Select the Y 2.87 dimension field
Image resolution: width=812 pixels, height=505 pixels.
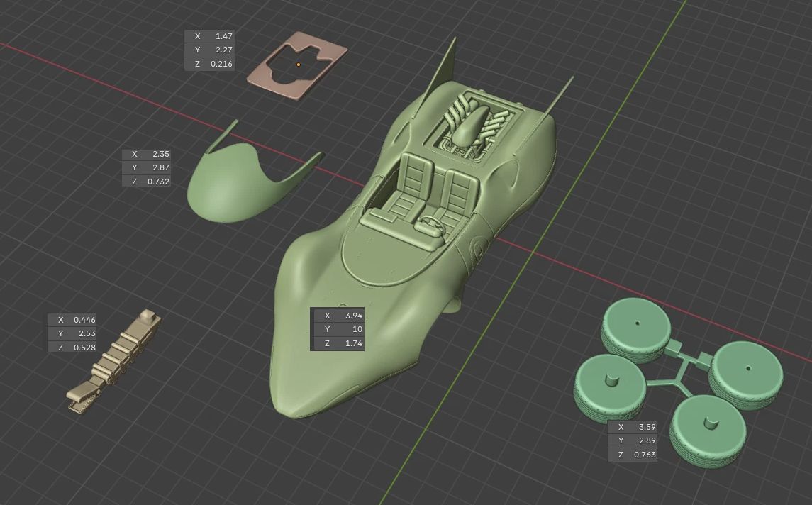146,167
